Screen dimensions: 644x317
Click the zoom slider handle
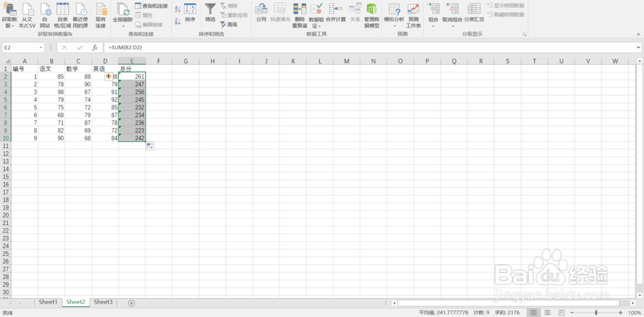point(596,312)
